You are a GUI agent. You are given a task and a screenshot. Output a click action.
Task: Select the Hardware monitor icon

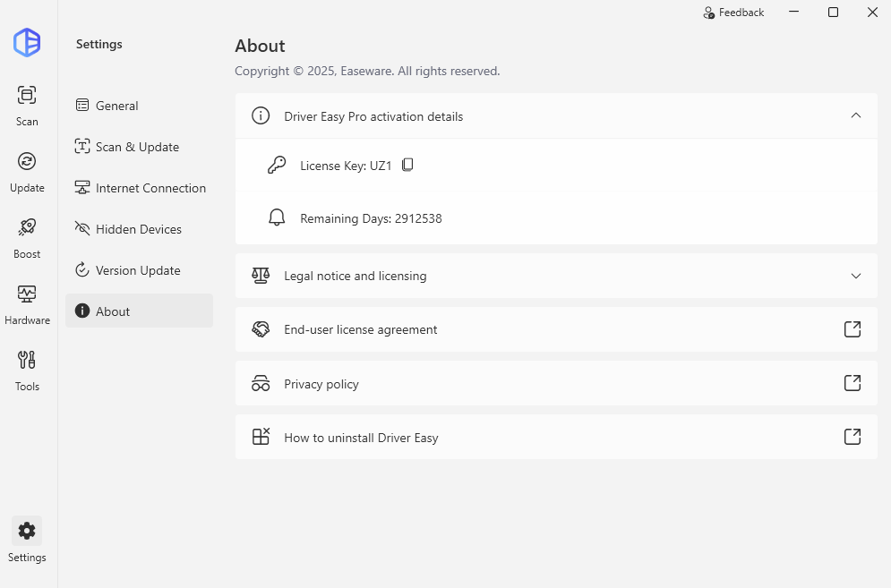[27, 294]
